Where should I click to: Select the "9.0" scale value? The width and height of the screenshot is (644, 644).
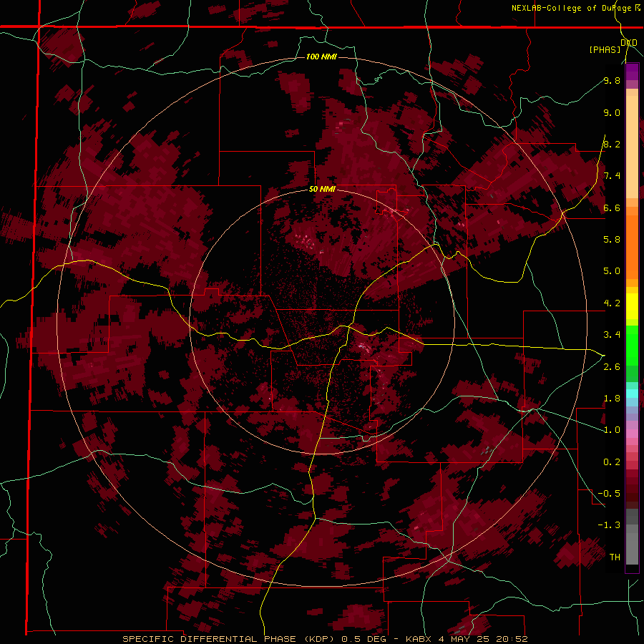(612, 112)
